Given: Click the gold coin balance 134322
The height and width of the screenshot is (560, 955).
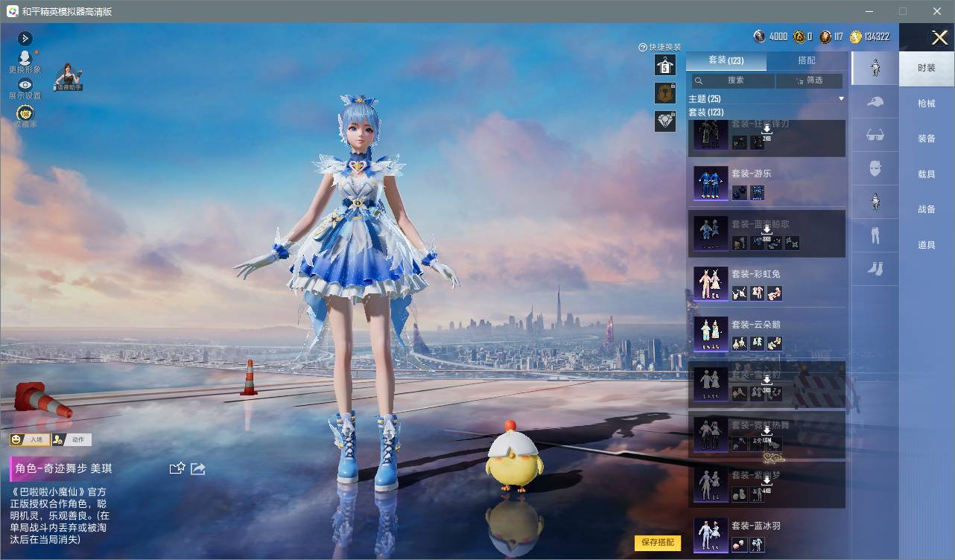Looking at the screenshot, I should [x=869, y=36].
